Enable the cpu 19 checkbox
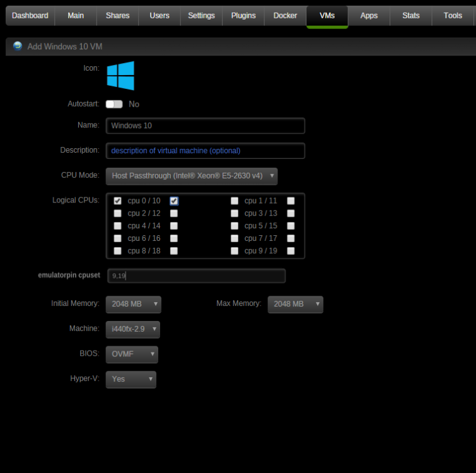Image resolution: width=476 pixels, height=473 pixels. coord(291,251)
